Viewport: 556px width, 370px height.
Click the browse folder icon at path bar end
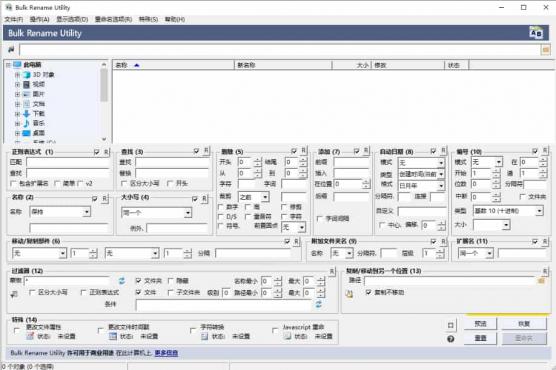click(546, 50)
